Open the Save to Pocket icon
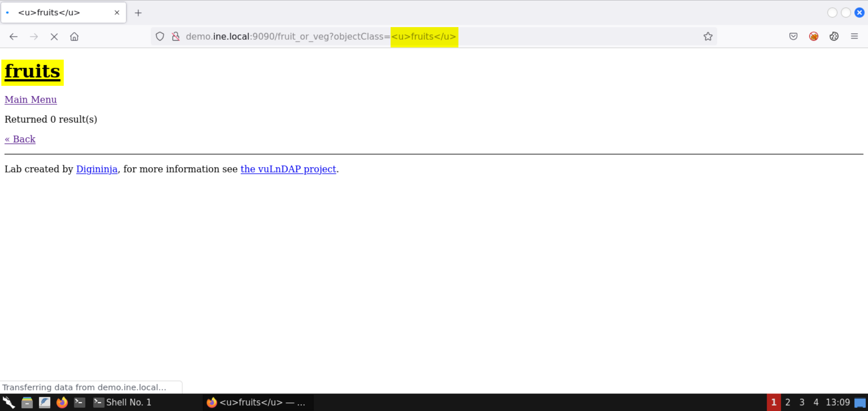The width and height of the screenshot is (868, 411). (x=793, y=37)
